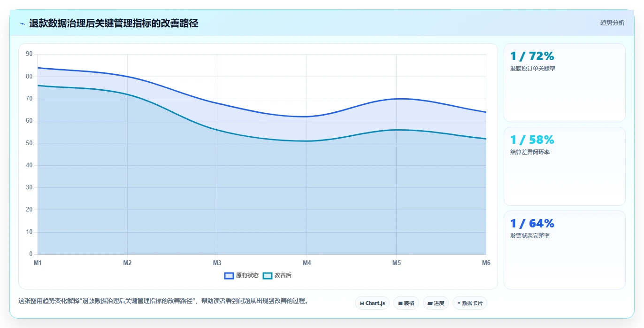Click the M3 axis label
Viewport: 644px width, 328px height.
[217, 263]
